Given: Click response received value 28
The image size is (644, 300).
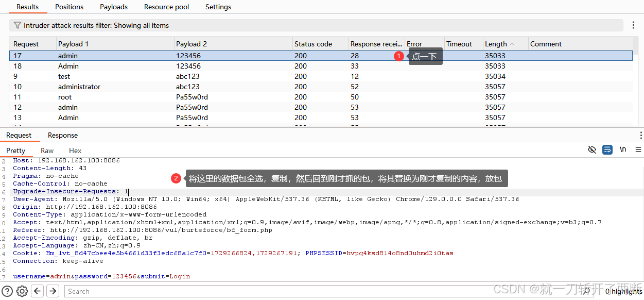Looking at the screenshot, I should (x=355, y=56).
